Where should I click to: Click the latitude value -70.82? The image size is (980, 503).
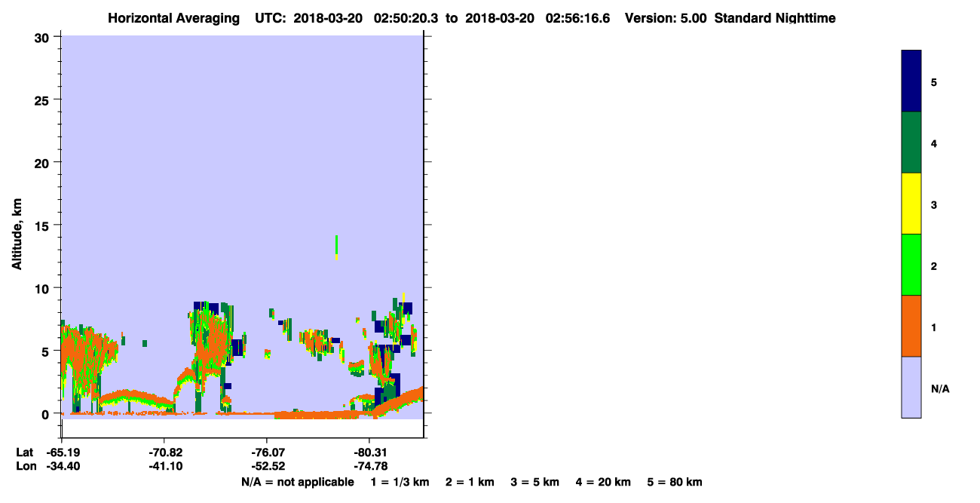(x=165, y=452)
